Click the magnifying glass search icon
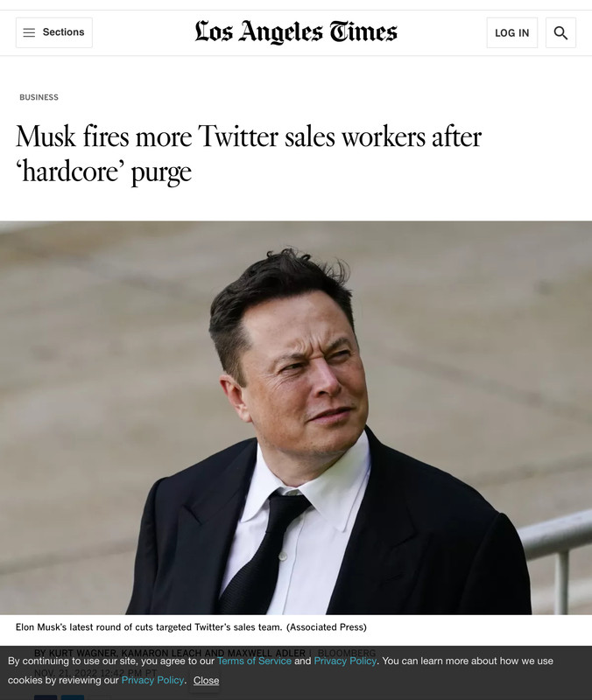This screenshot has height=700, width=592. 560,32
